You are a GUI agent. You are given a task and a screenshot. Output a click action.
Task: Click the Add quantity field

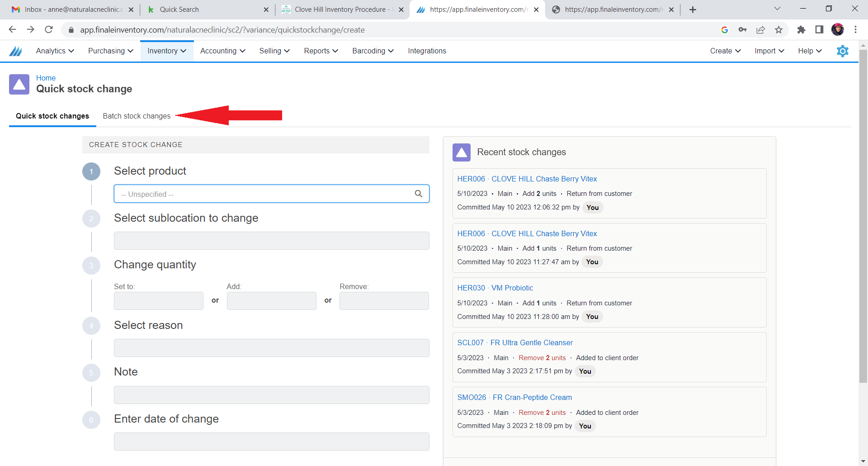pyautogui.click(x=271, y=301)
